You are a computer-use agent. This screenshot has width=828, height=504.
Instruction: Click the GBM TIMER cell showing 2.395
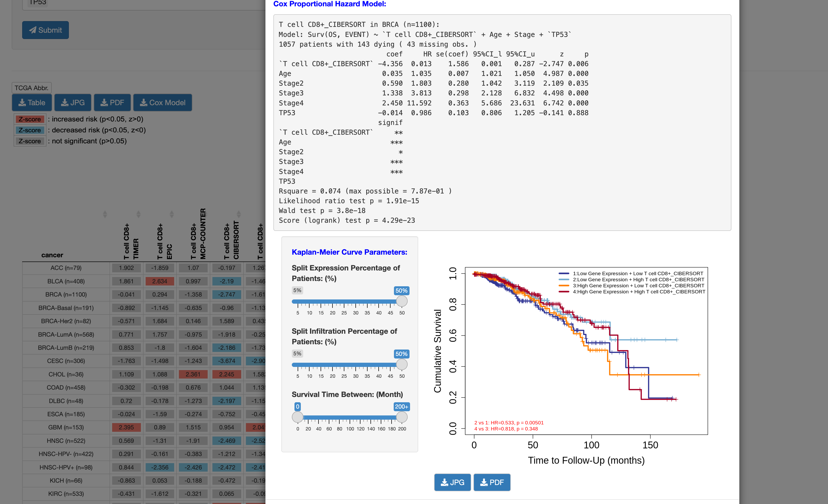126,428
